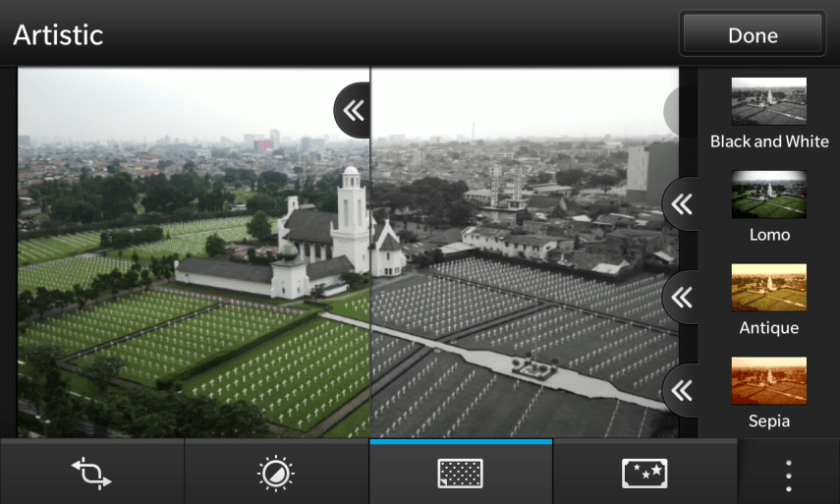Select the Antique filter thumbnail
The height and width of the screenshot is (504, 840).
point(768,287)
